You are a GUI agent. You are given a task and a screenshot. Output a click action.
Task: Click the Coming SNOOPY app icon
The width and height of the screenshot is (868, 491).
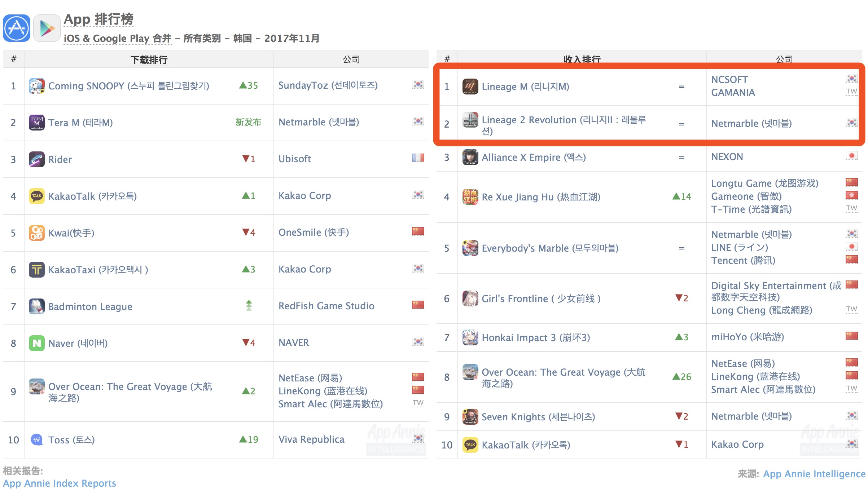[37, 86]
